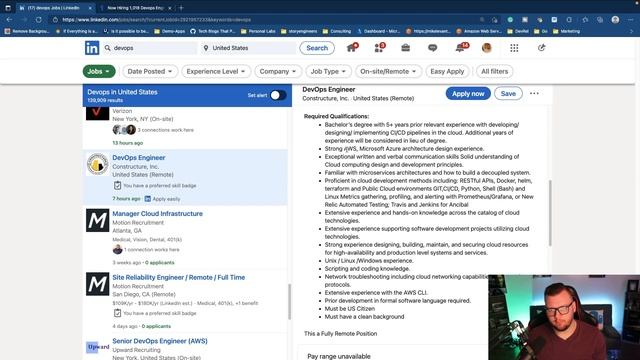The height and width of the screenshot is (360, 640).
Task: Open Amazon Web Services bookmark
Action: pos(479,31)
